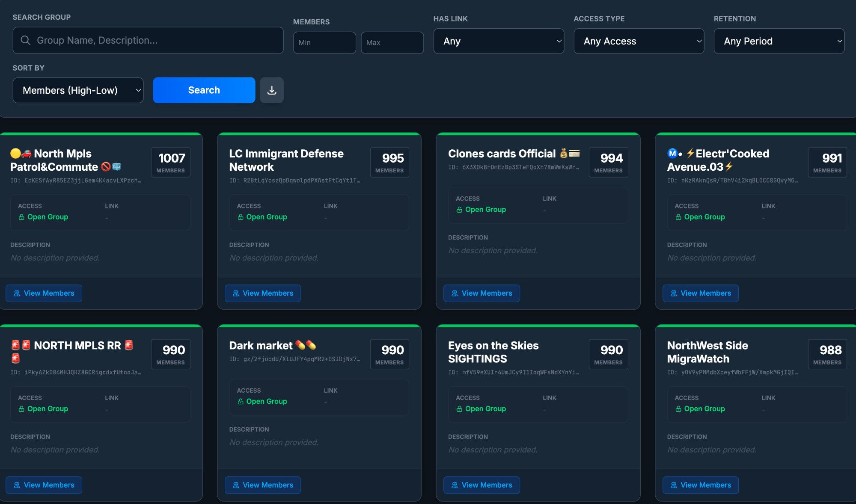Open the Retention Any Period dropdown
856x504 pixels.
[x=779, y=41]
